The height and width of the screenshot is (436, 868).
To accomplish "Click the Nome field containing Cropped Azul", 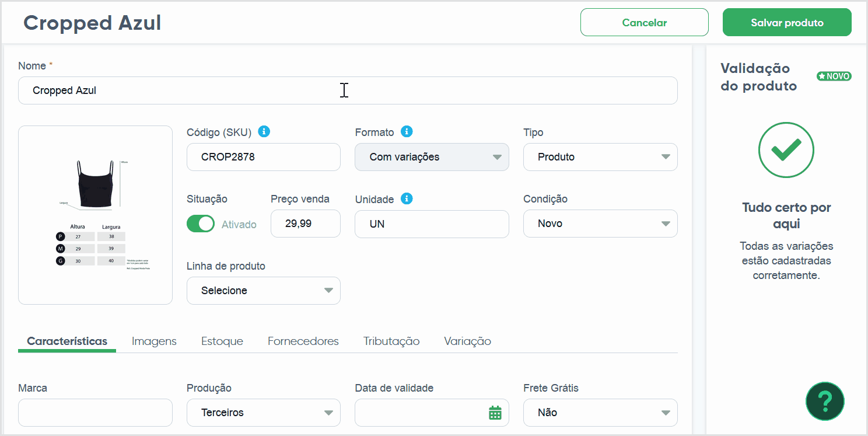I will pos(348,90).
